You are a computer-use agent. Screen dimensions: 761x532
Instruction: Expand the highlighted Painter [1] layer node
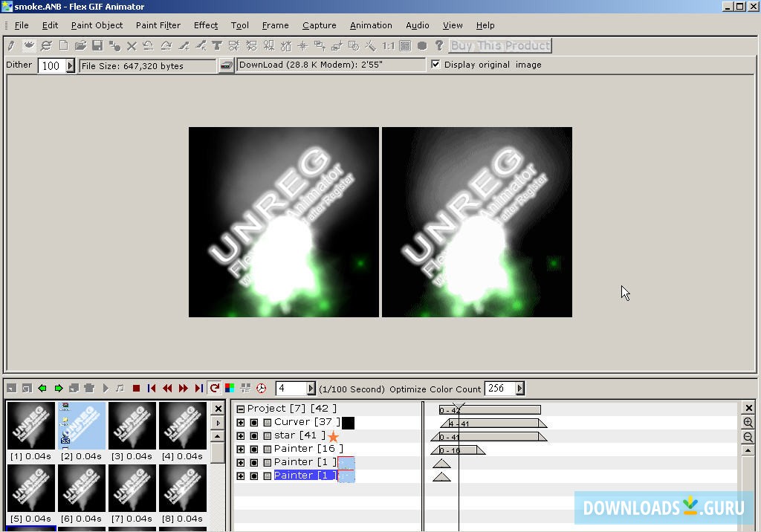240,476
